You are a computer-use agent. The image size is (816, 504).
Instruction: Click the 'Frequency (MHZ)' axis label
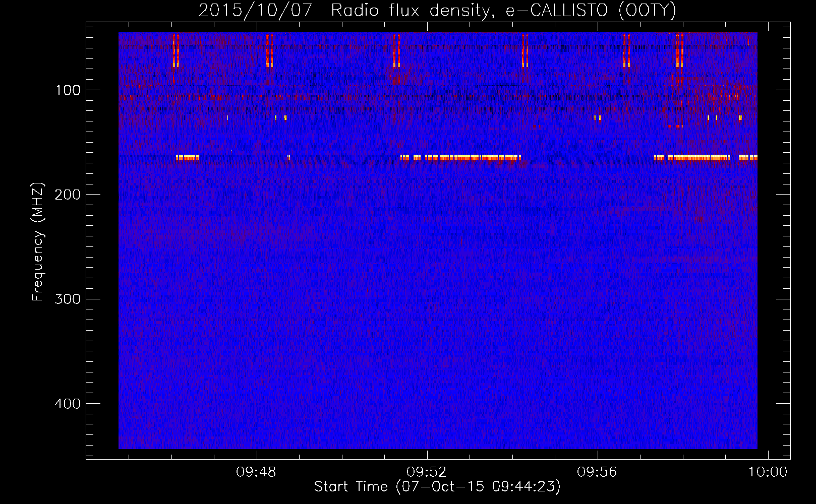click(x=38, y=242)
